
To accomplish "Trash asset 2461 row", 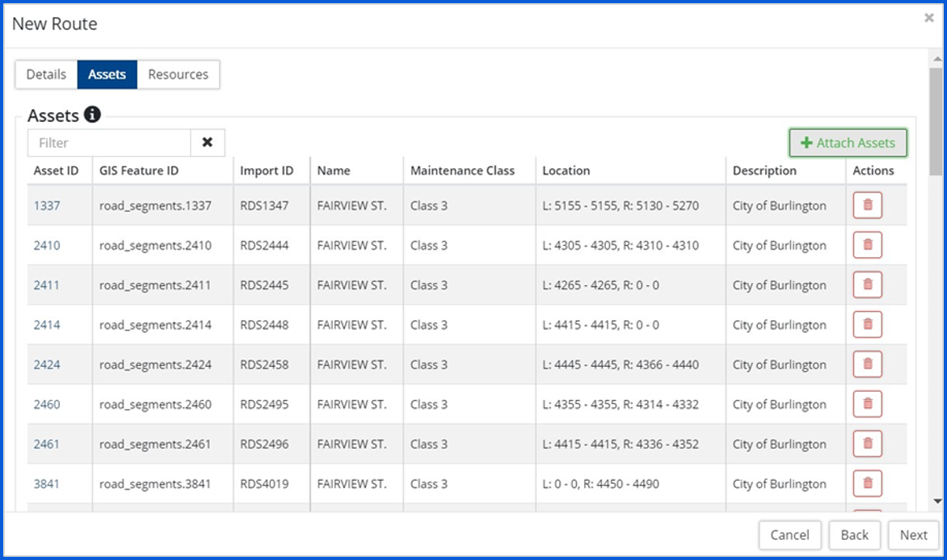I will [x=867, y=444].
